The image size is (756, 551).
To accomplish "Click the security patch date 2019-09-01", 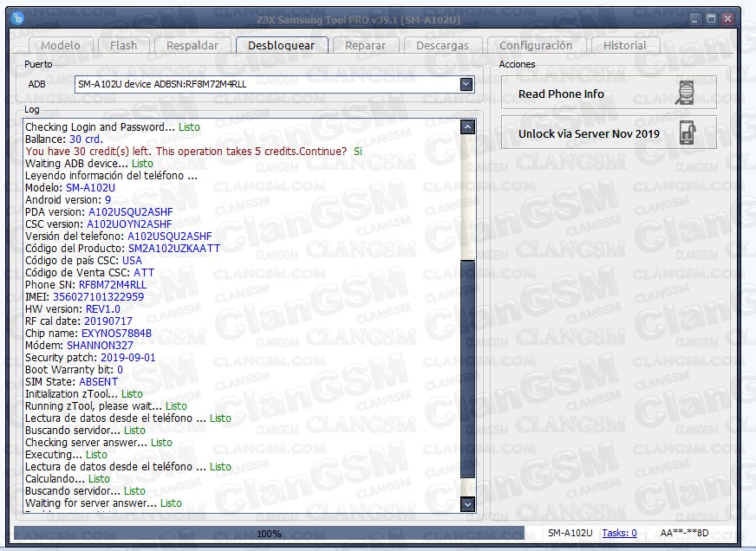I will pyautogui.click(x=127, y=358).
